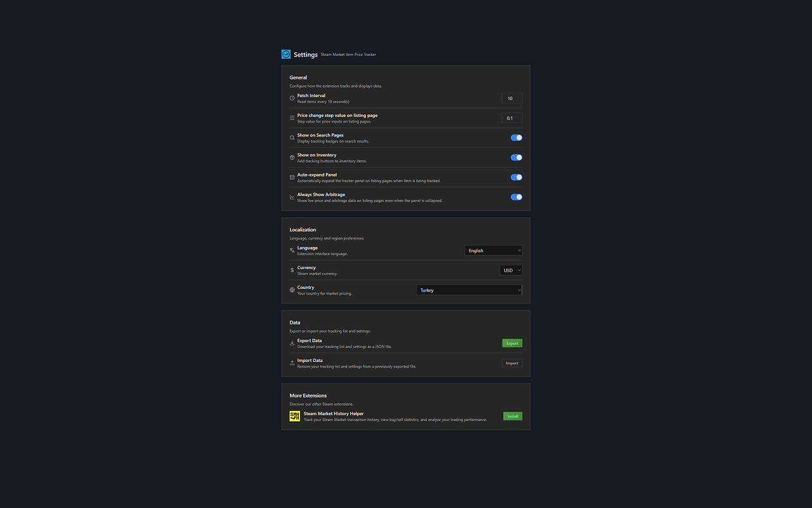Click 'Extension interface language.' description
812x508 pixels.
click(322, 254)
